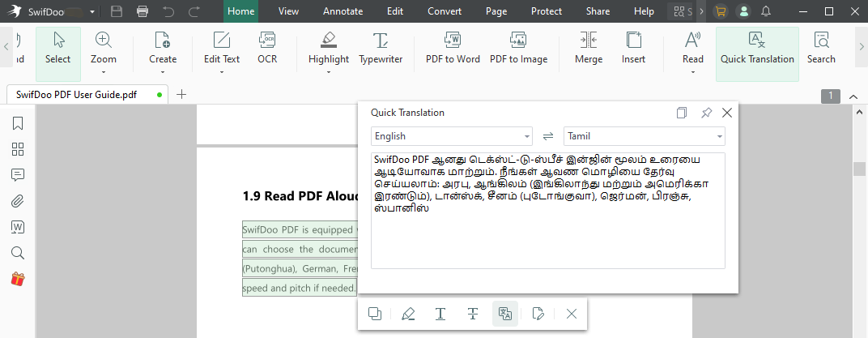The image size is (868, 338).
Task: Open the Help tab
Action: 644,11
